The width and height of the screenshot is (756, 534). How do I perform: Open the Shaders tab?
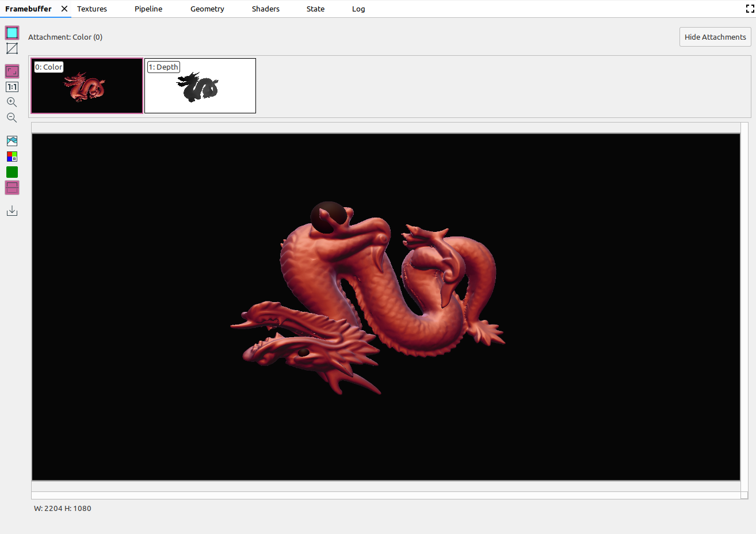[x=265, y=9]
